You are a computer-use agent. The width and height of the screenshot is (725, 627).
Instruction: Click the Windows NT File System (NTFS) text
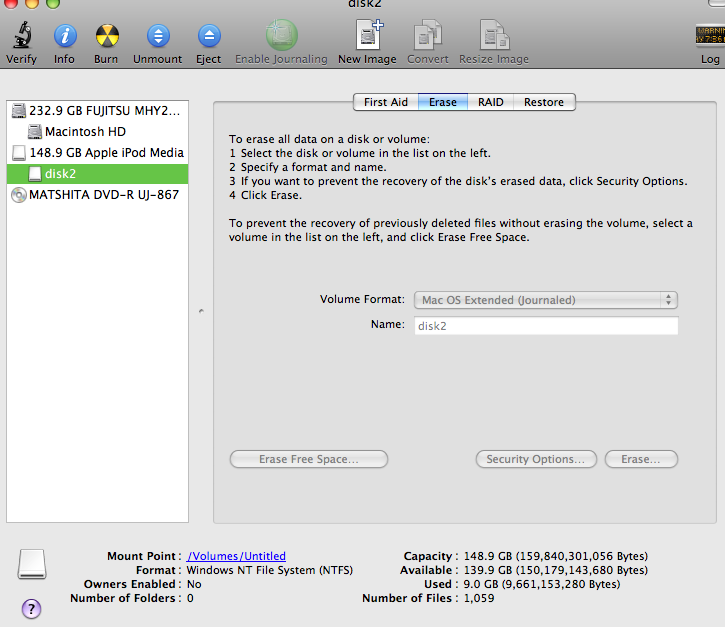point(270,570)
